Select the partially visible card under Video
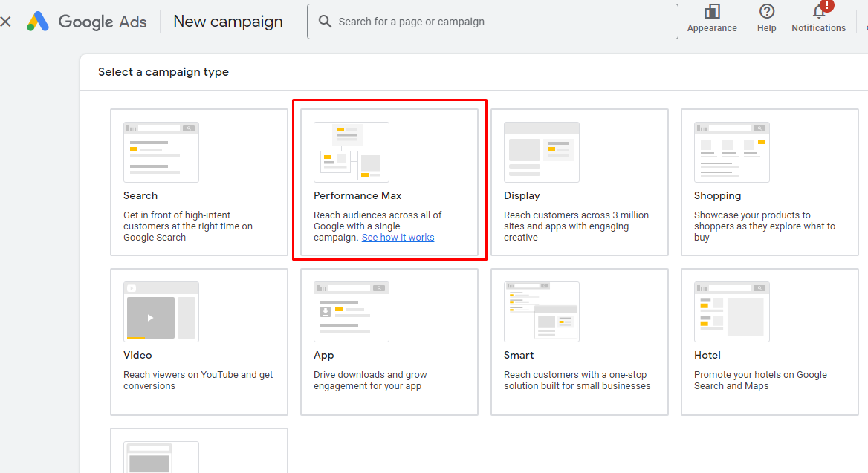 coord(198,451)
